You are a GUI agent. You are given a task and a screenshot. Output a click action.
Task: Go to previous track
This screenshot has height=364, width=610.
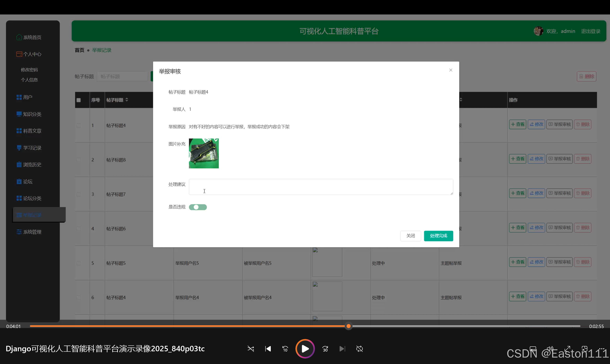(x=268, y=349)
